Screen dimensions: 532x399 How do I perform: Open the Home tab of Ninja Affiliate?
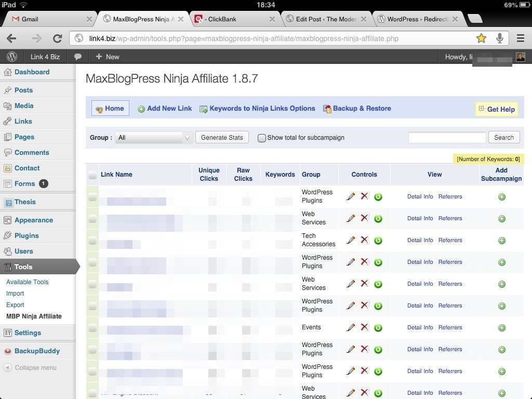coord(110,108)
